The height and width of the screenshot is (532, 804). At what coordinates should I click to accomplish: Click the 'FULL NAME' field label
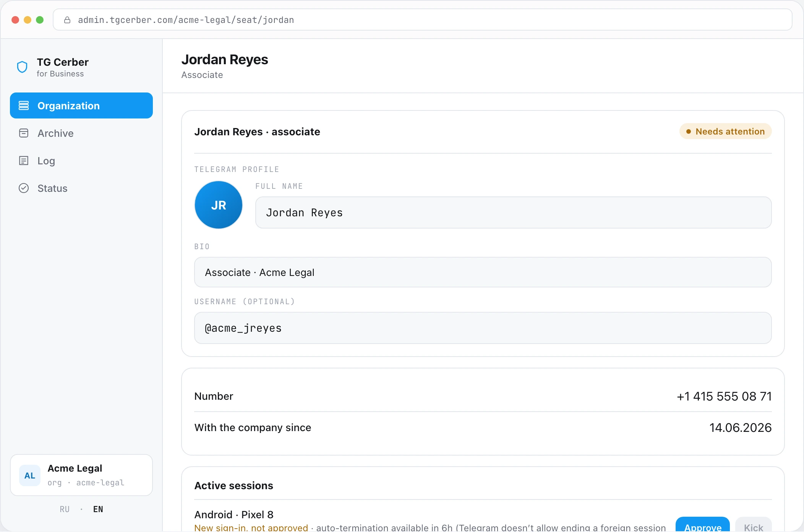click(x=279, y=186)
